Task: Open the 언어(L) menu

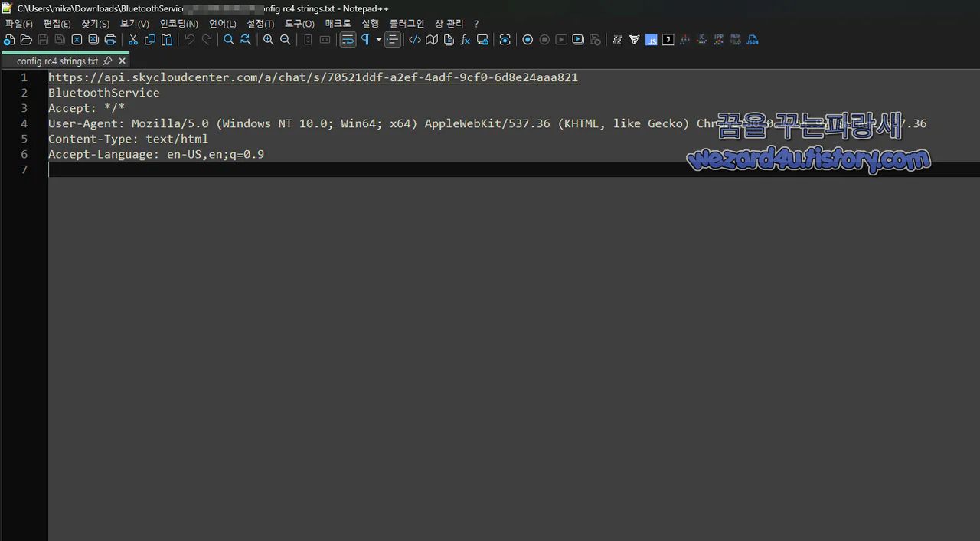Action: point(223,24)
